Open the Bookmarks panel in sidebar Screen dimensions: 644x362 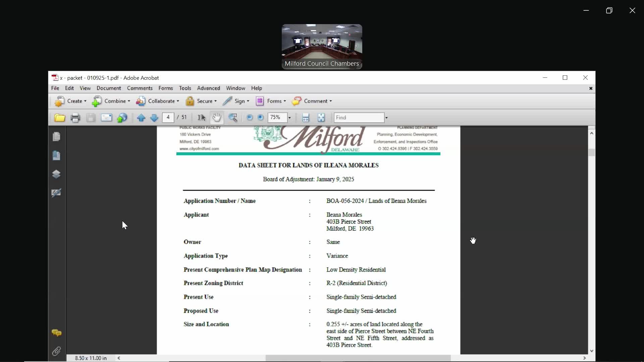56,156
